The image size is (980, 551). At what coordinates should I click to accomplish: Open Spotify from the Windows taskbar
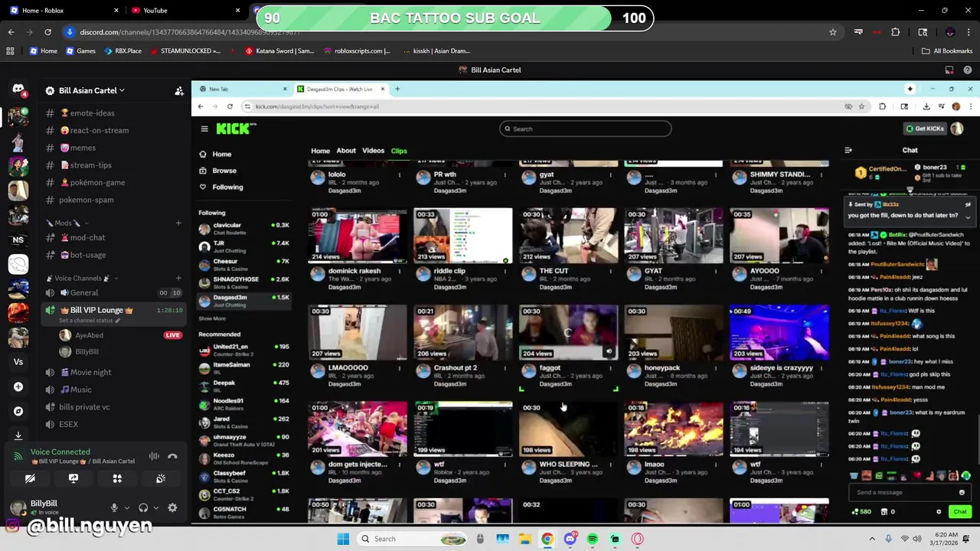point(593,539)
